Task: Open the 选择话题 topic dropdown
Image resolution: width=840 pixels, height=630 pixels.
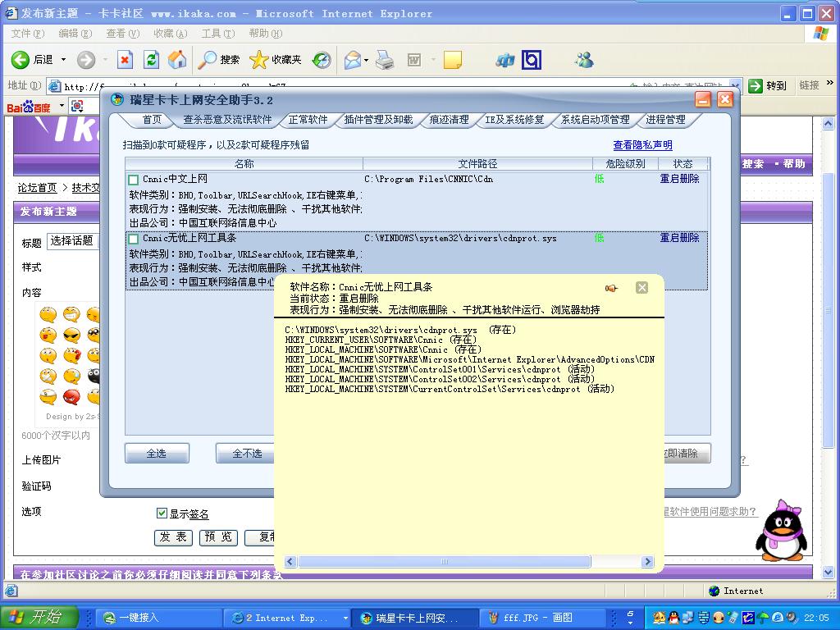Action: click(73, 241)
